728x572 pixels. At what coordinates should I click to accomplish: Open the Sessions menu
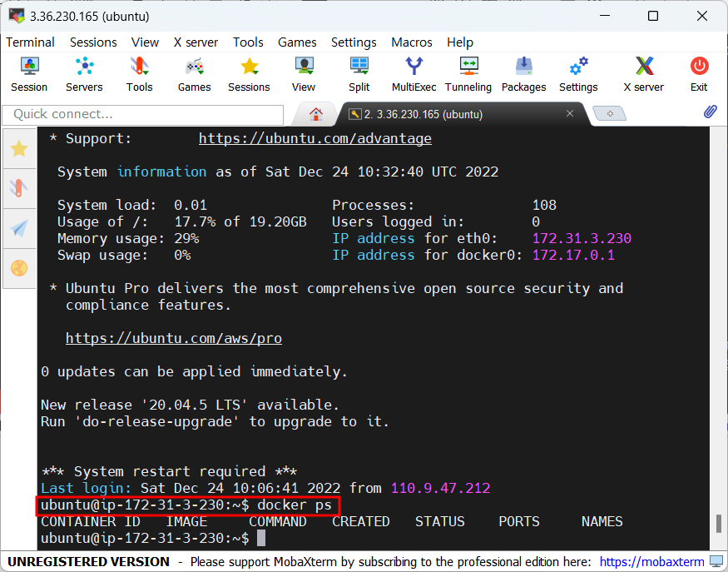pyautogui.click(x=93, y=42)
